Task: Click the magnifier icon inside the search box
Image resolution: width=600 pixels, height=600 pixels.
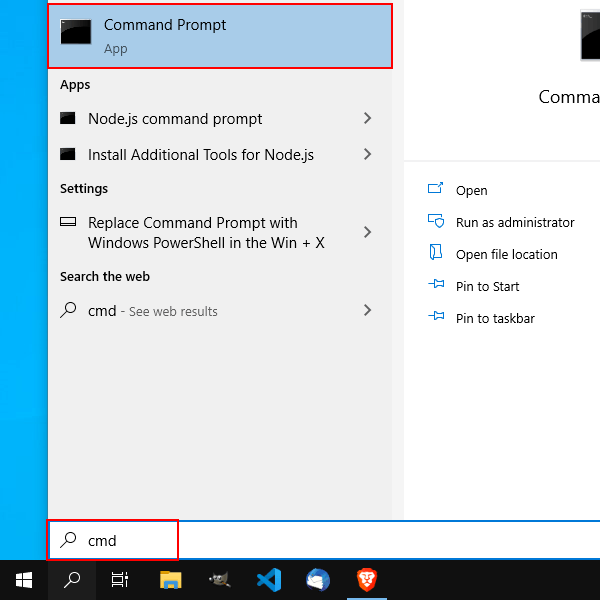Action: (68, 540)
